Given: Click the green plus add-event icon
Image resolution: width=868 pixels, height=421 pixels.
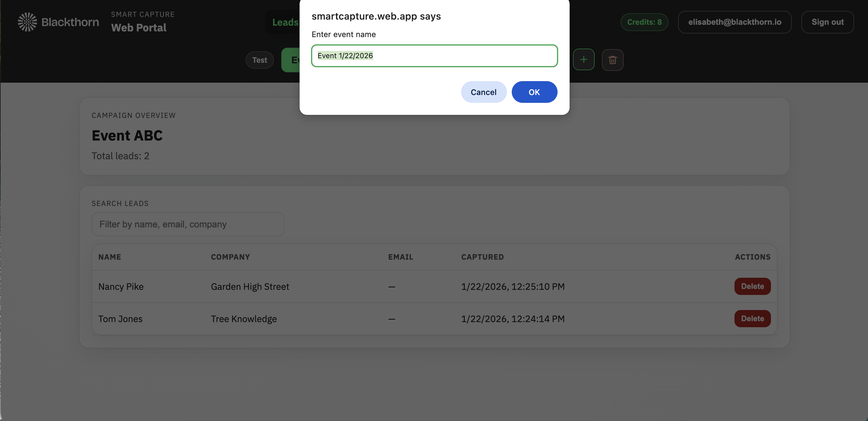Looking at the screenshot, I should (583, 60).
